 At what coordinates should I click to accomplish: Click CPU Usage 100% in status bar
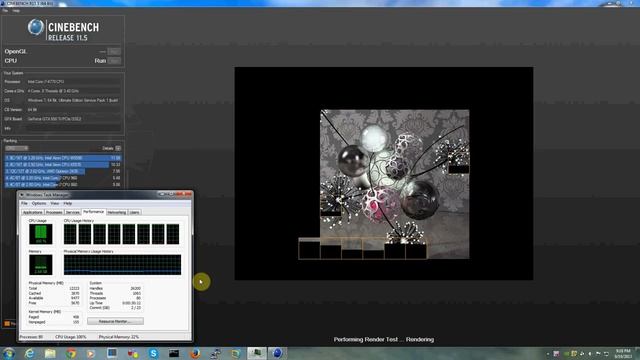pos(71,337)
